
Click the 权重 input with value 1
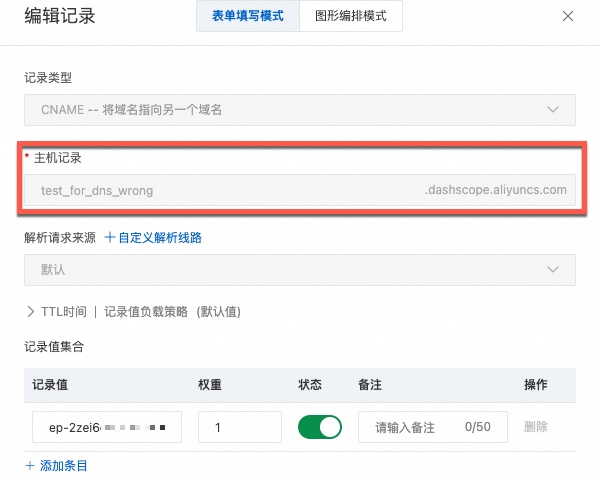[240, 427]
